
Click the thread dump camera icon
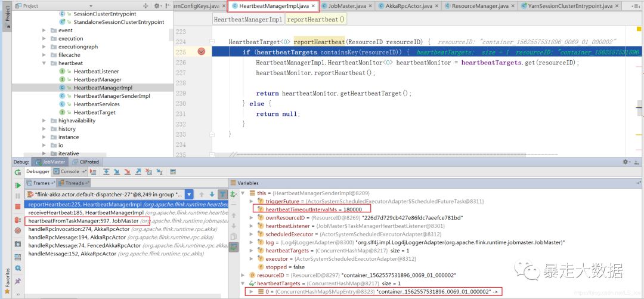click(x=18, y=244)
